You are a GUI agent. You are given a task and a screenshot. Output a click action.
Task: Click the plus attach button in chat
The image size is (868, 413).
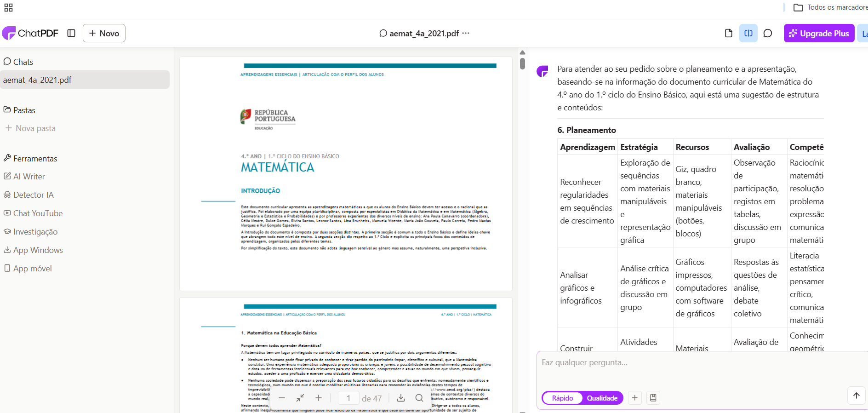[635, 398]
